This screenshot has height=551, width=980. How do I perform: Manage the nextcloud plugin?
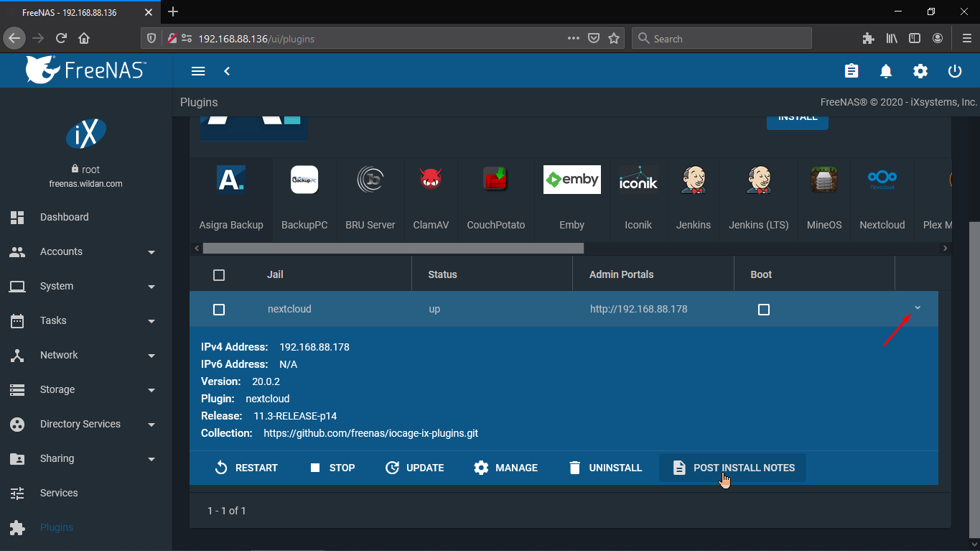506,468
